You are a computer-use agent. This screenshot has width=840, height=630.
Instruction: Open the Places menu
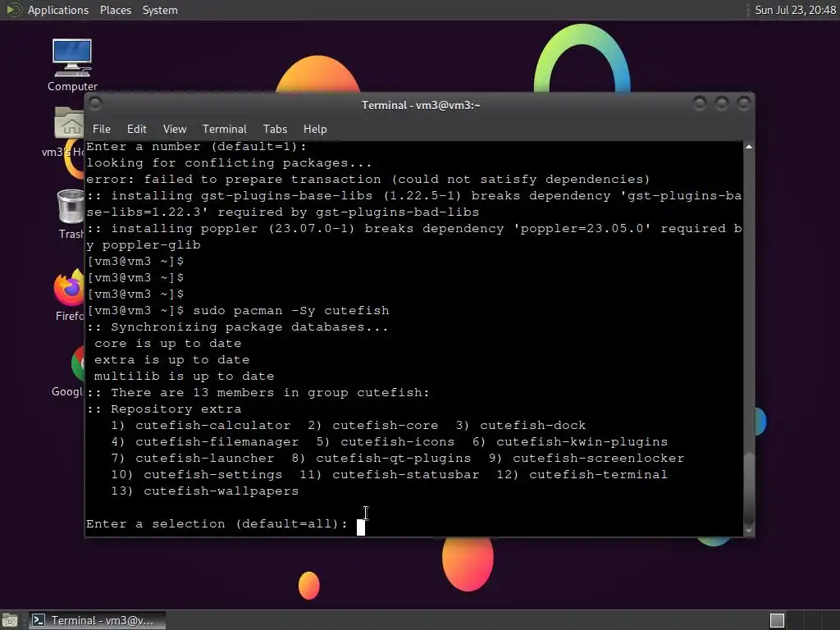116,10
